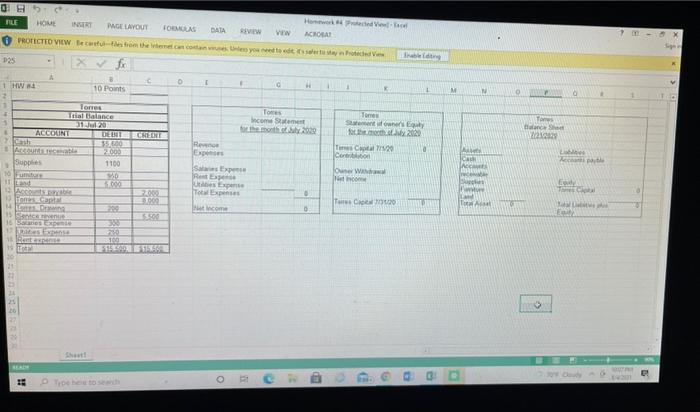Click the zoom slider handle in status bar
This screenshot has width=700, height=412.
pos(608,360)
